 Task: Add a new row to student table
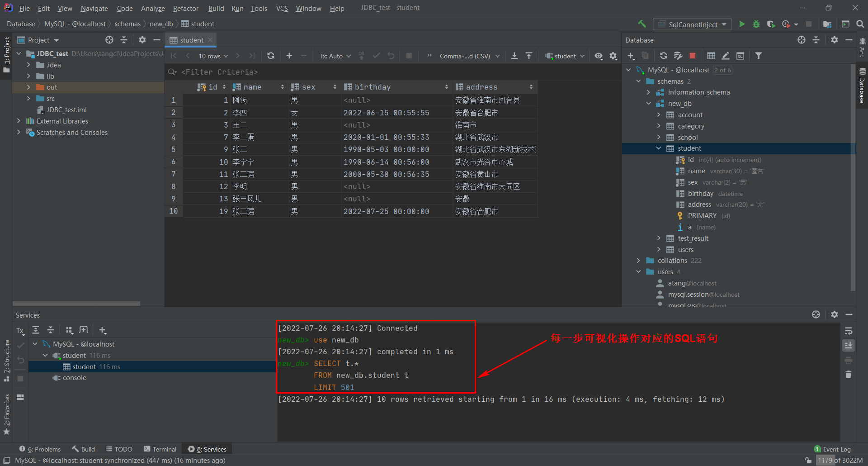289,56
